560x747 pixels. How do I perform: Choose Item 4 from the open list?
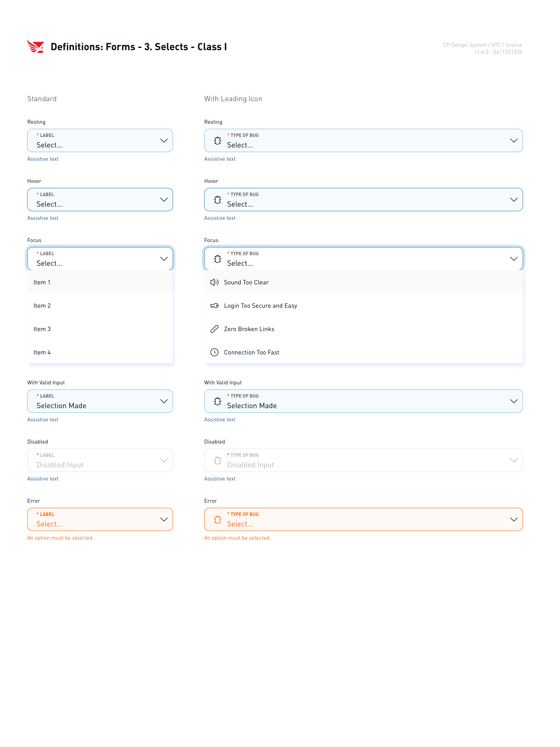(100, 352)
